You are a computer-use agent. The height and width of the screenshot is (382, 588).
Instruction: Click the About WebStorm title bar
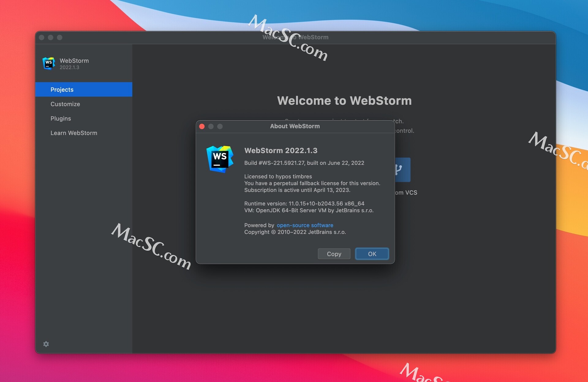tap(295, 126)
